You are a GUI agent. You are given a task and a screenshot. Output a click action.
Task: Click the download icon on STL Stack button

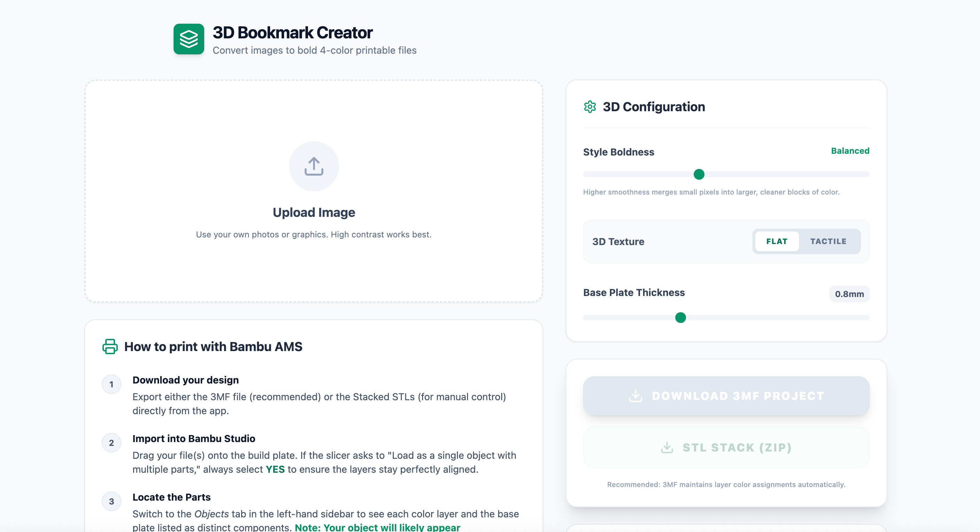click(x=667, y=448)
